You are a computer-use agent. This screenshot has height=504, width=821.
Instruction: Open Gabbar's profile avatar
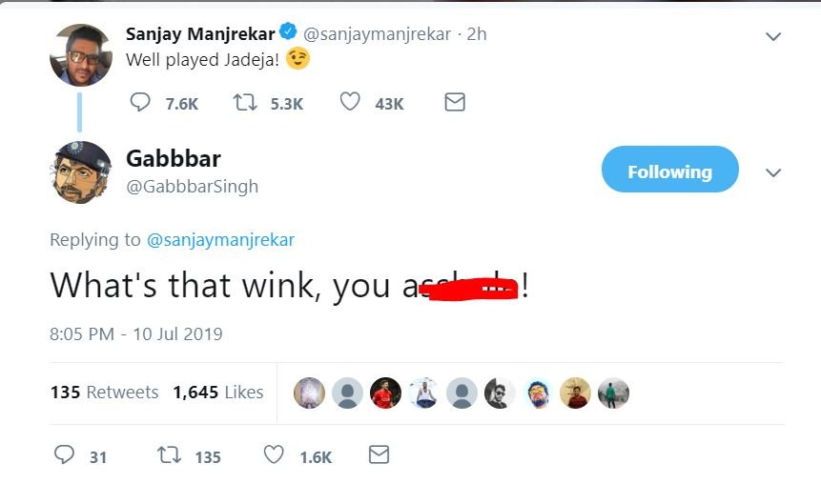(x=81, y=172)
